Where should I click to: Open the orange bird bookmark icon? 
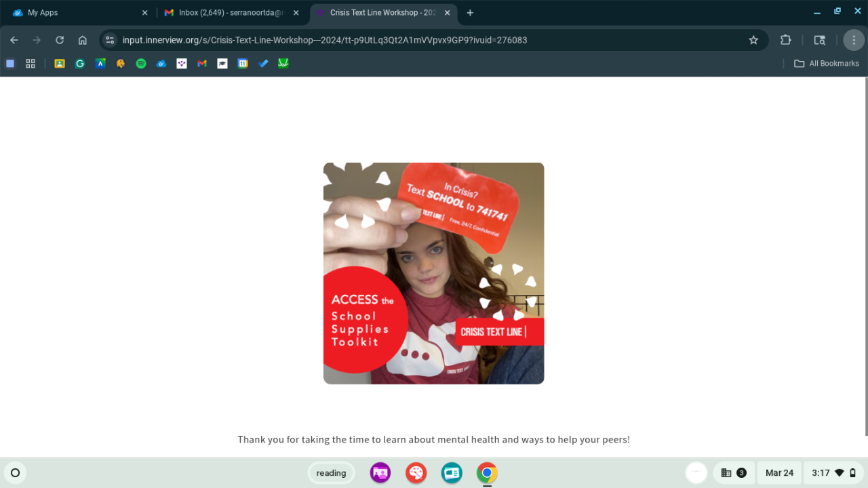[x=121, y=64]
